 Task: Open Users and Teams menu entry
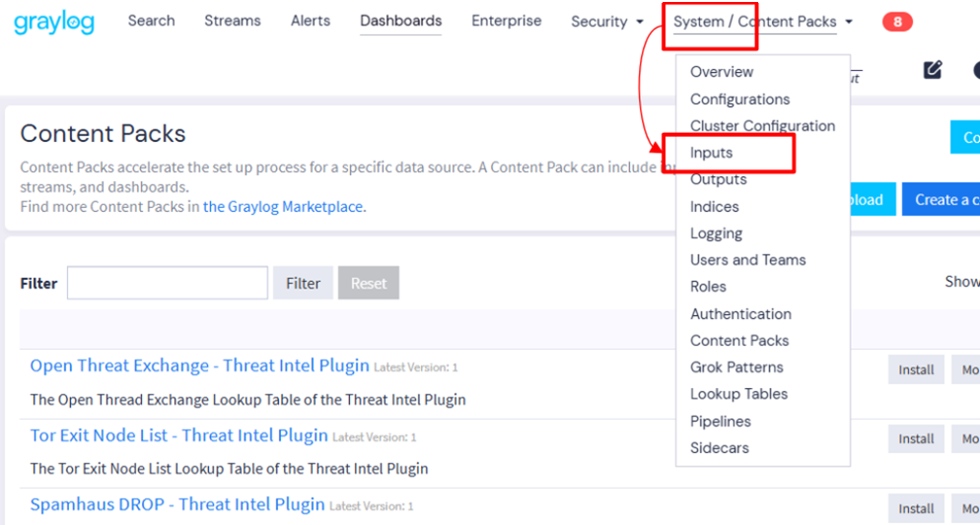coord(748,260)
